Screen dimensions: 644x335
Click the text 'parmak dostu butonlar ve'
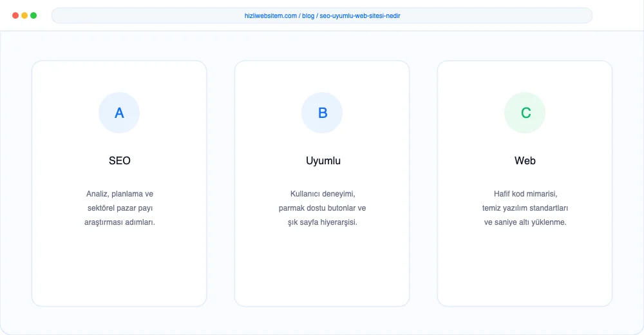[x=322, y=208]
